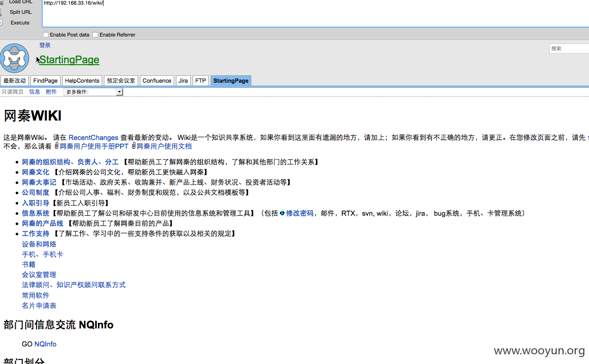Click the 附件 link
This screenshot has height=364, width=589.
click(51, 92)
